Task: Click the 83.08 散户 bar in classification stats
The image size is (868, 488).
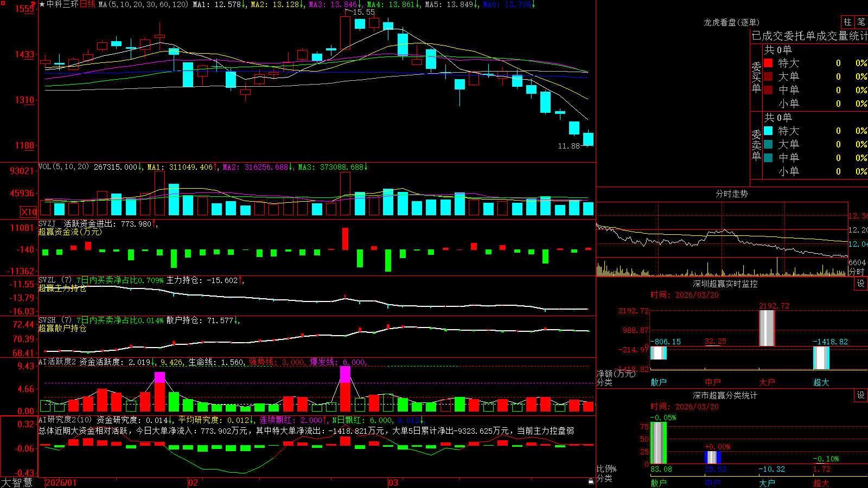Action: [x=658, y=442]
